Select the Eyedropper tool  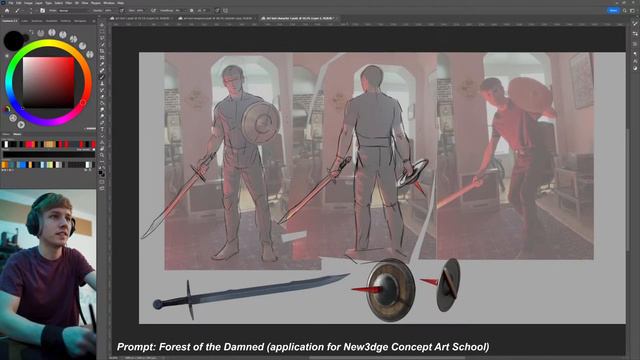tap(102, 64)
